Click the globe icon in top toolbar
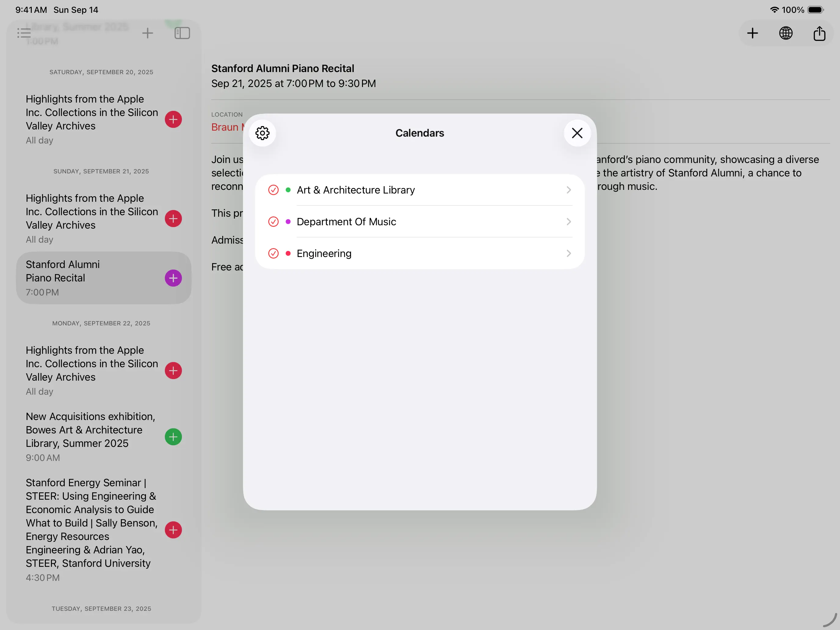 786,33
